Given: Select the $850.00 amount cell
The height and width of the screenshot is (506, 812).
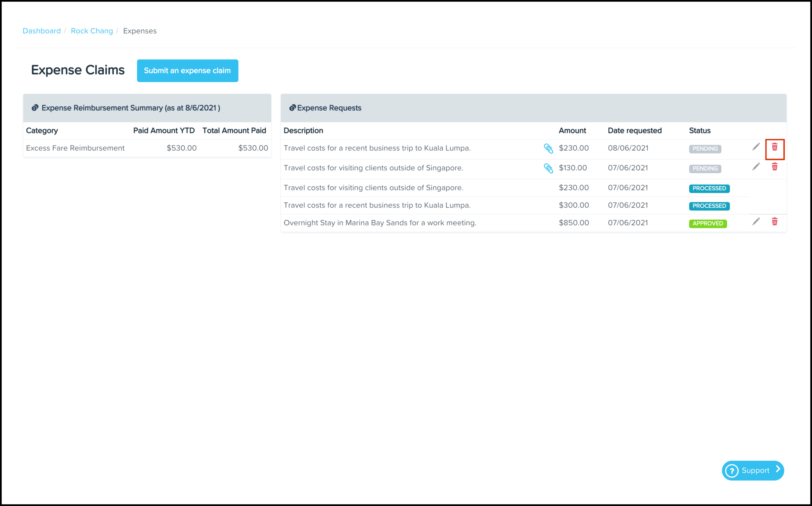Looking at the screenshot, I should pyautogui.click(x=574, y=223).
